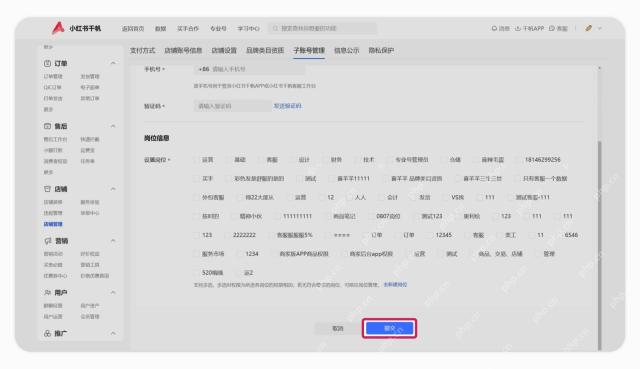Open the account dropdown arrow beside avatar
640x369 pixels.
coord(600,28)
